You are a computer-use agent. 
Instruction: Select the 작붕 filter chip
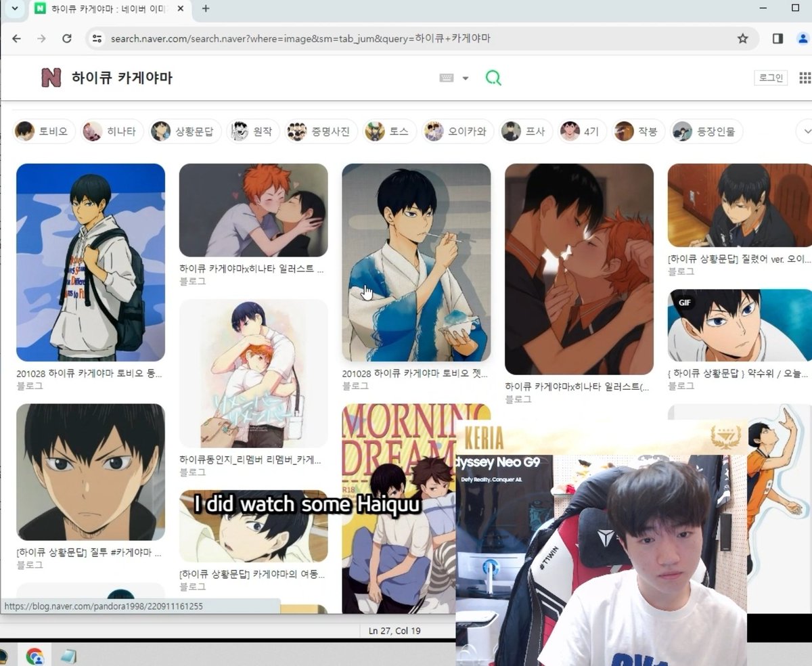tap(639, 131)
